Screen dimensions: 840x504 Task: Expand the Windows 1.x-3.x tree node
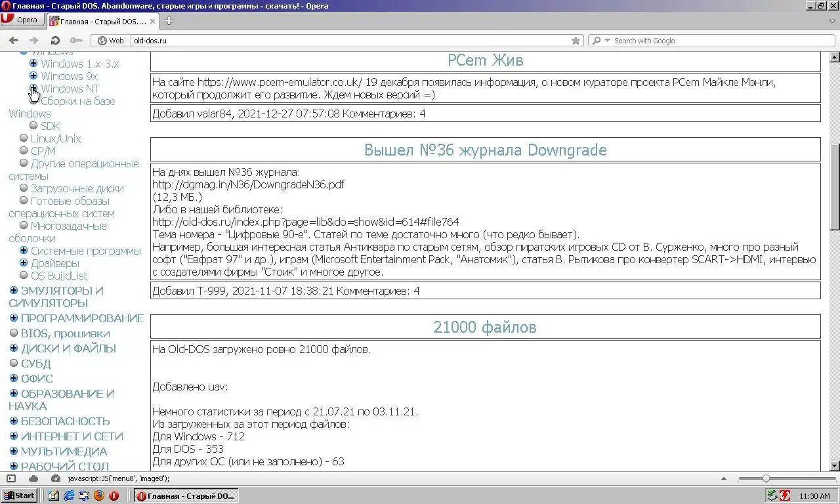coord(33,64)
